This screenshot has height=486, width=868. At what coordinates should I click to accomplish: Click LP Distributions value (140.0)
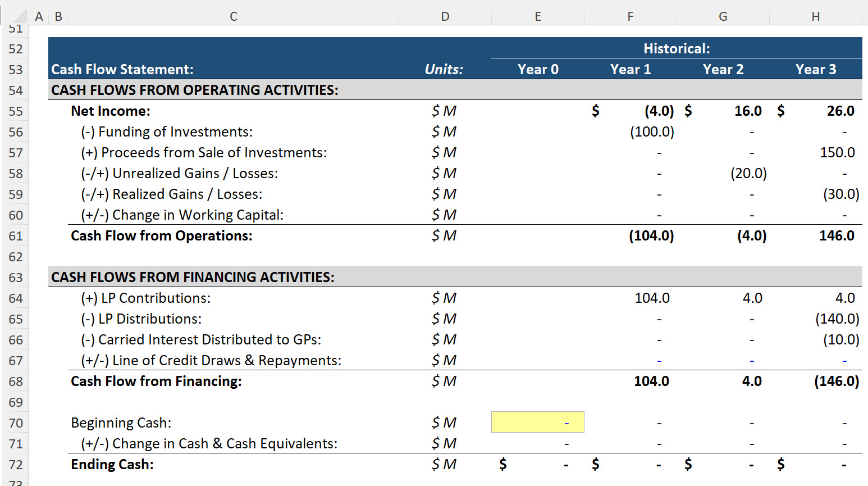pyautogui.click(x=837, y=319)
